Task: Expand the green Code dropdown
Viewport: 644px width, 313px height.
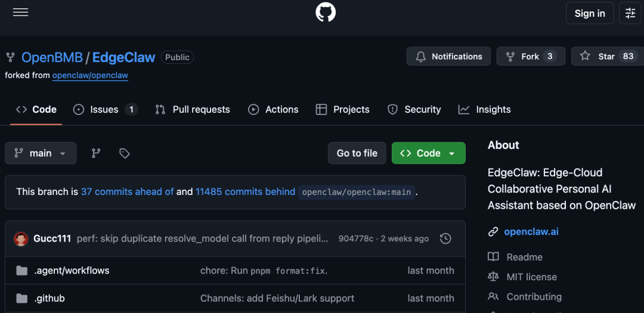Action: [x=428, y=153]
